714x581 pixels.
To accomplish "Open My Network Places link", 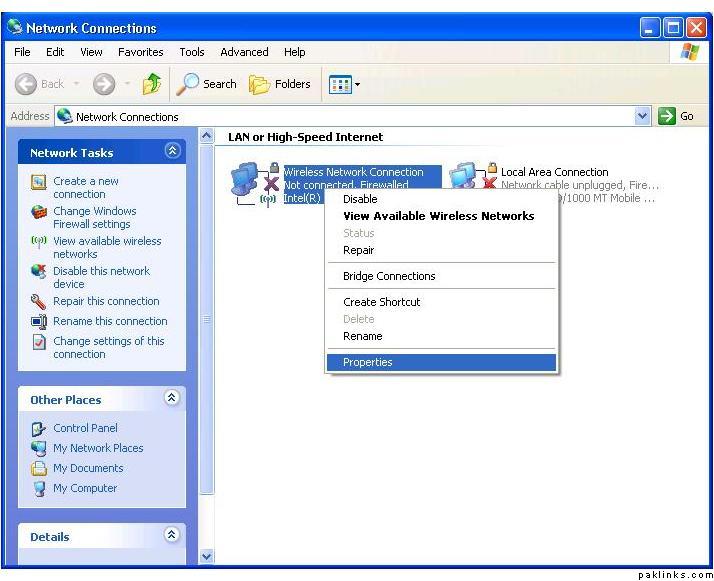I will 98,448.
